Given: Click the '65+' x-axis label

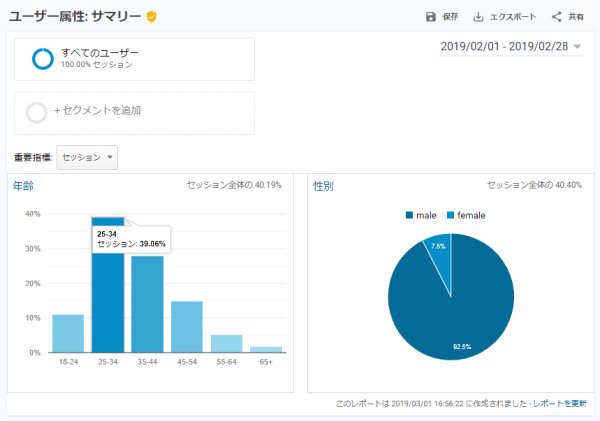Looking at the screenshot, I should point(266,362).
